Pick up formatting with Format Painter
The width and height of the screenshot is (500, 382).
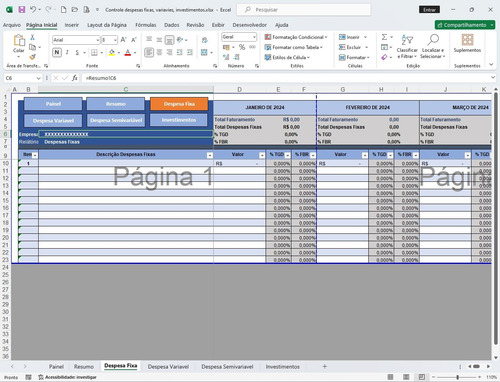click(32, 57)
